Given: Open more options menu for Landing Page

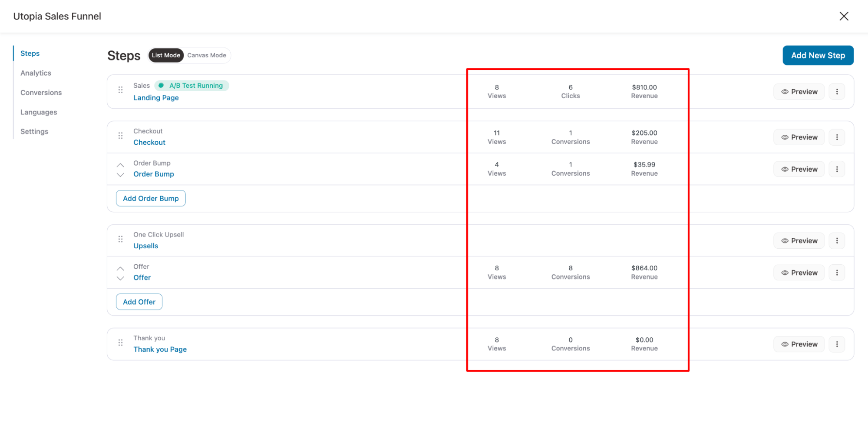Looking at the screenshot, I should (837, 92).
